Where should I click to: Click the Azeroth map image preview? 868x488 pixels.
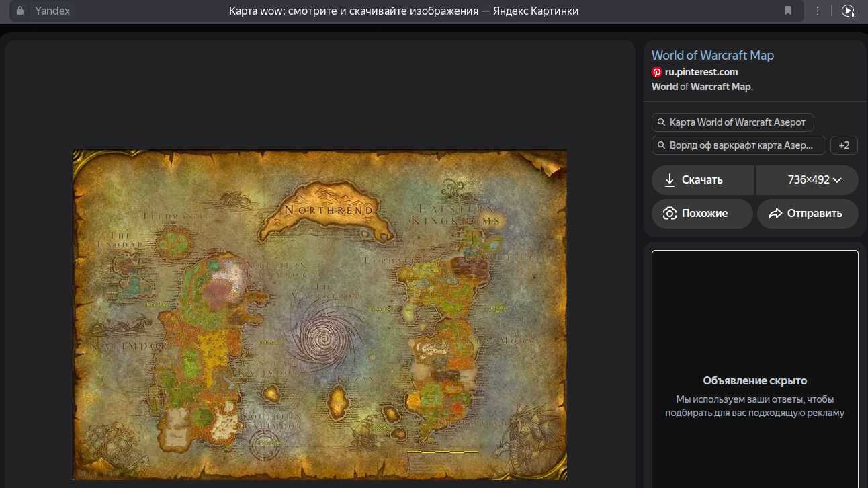tap(320, 315)
